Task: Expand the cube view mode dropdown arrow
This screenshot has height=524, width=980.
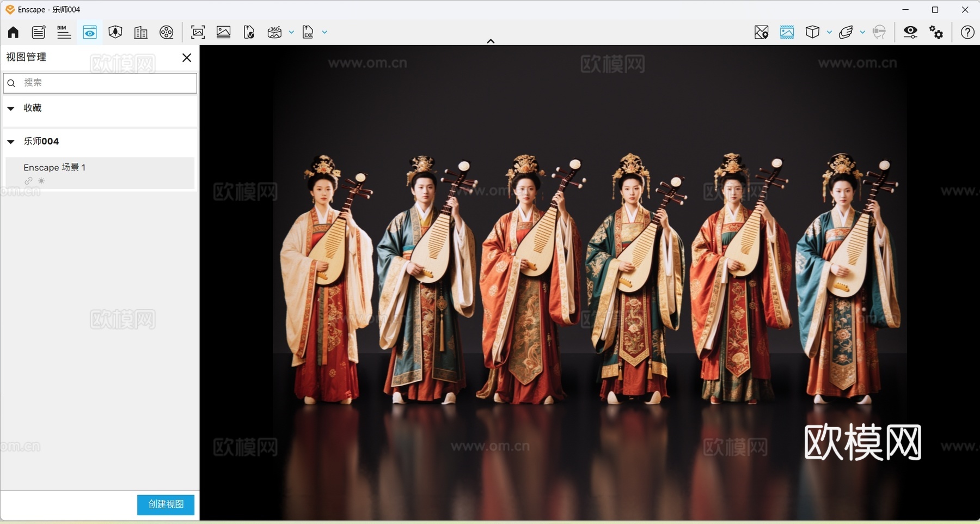Action: 829,32
